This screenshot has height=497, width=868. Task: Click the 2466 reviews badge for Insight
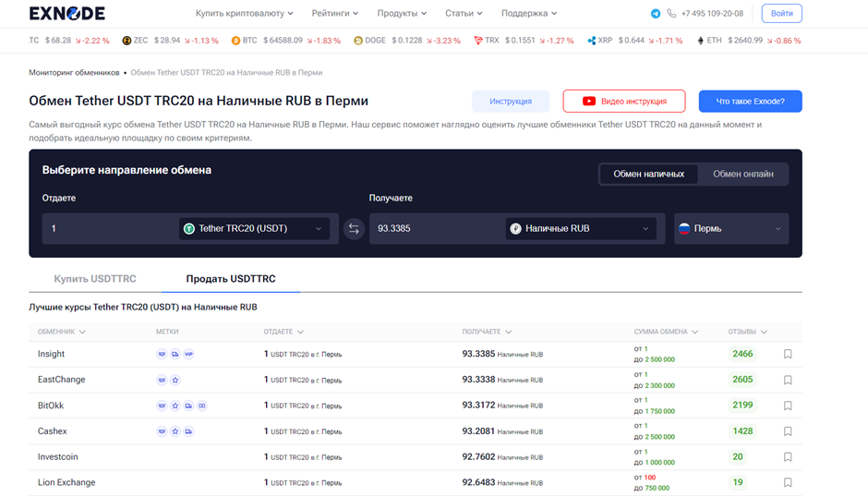click(742, 354)
